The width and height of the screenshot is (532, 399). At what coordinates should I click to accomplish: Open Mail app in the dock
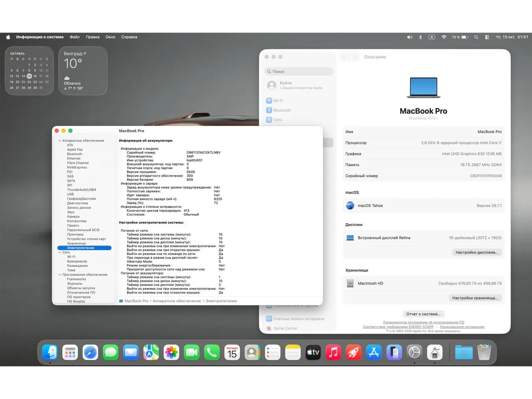click(x=131, y=352)
